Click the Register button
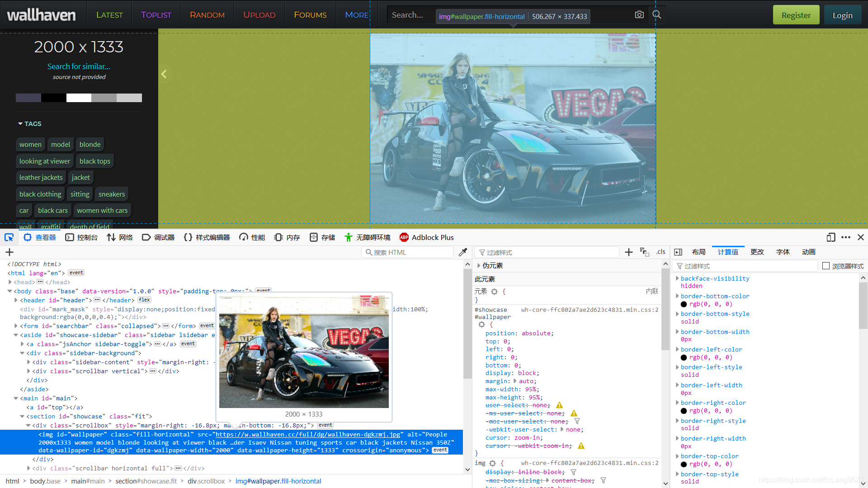Screen dimensions: 868x488 tap(796, 15)
